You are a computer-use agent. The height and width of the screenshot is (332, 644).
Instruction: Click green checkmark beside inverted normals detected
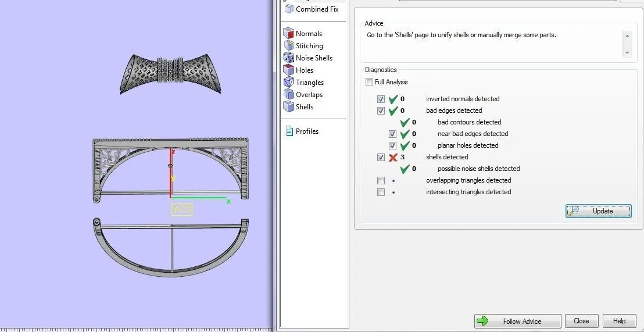(x=393, y=99)
